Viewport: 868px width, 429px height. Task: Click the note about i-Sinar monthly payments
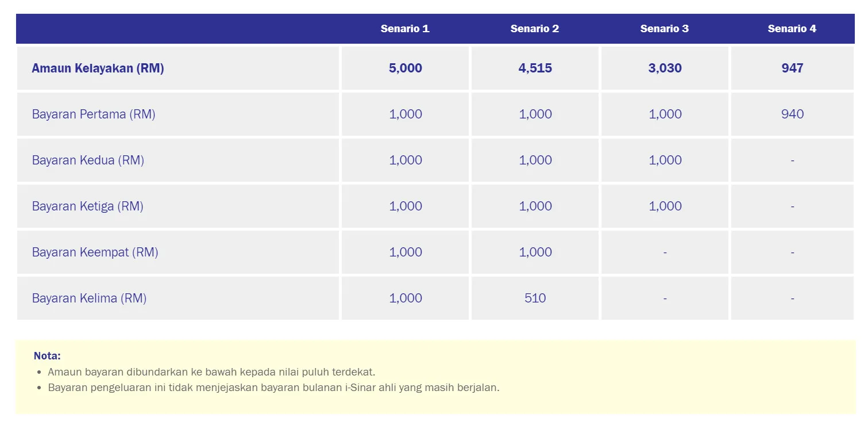[273, 388]
